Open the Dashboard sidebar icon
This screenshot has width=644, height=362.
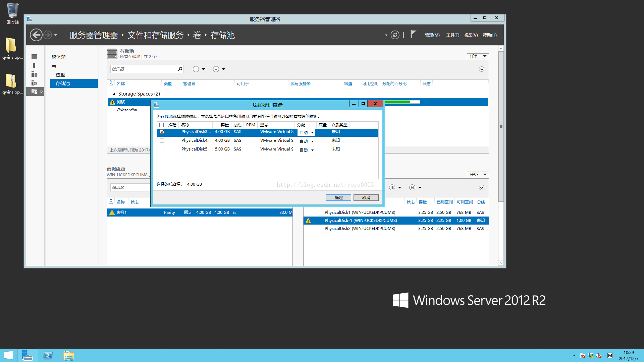click(34, 57)
